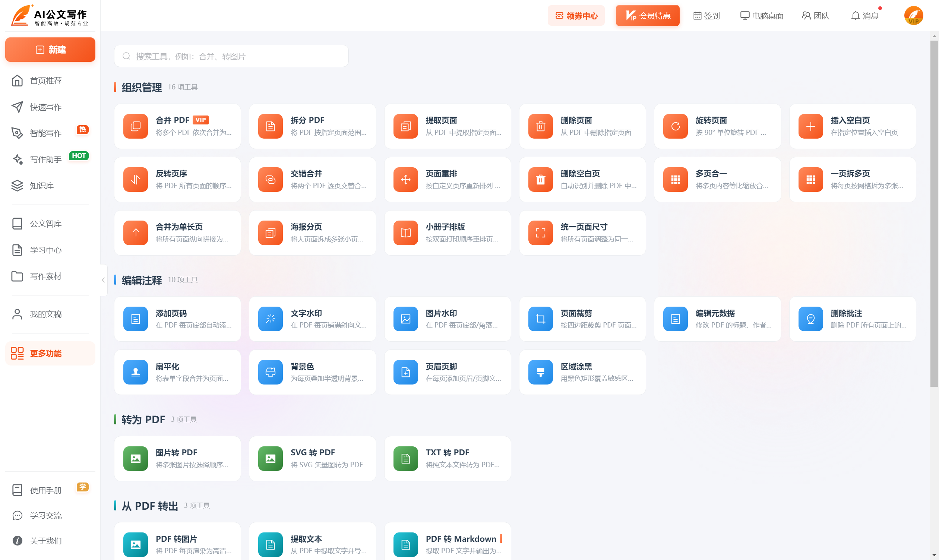Image resolution: width=939 pixels, height=560 pixels.
Task: Click the vertical page scrollbar
Action: coord(934,213)
